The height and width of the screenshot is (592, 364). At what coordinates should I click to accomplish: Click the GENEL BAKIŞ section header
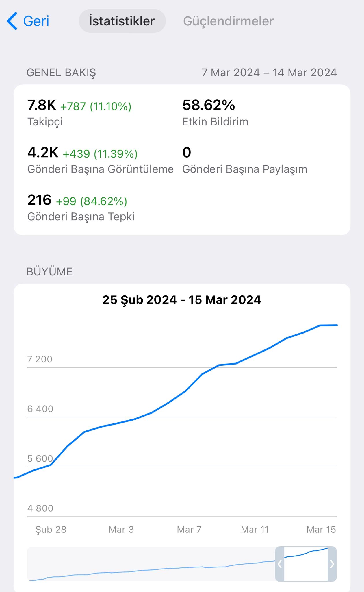coord(61,73)
